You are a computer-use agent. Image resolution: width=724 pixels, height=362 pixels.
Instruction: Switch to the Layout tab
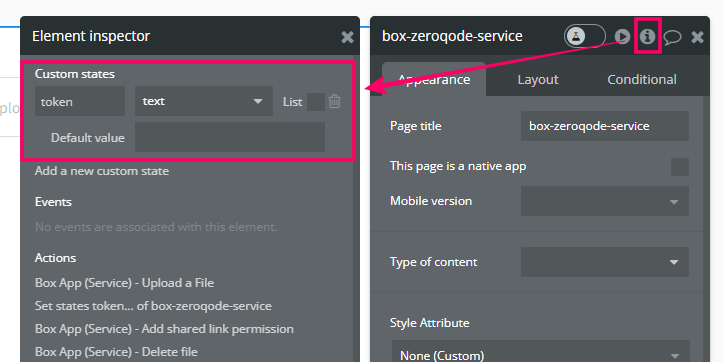537,79
